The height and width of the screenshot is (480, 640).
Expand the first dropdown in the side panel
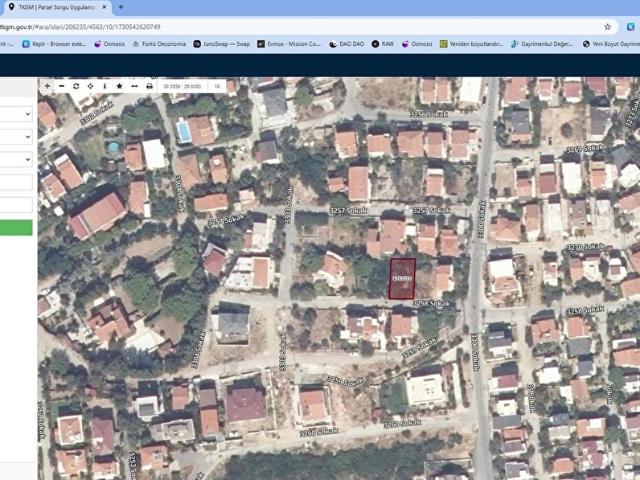tap(16, 114)
